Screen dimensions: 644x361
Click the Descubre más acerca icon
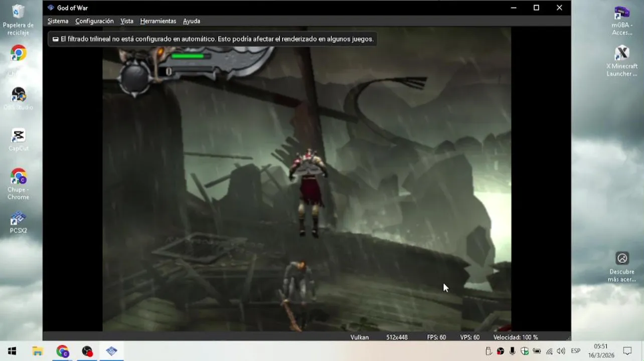pos(622,267)
